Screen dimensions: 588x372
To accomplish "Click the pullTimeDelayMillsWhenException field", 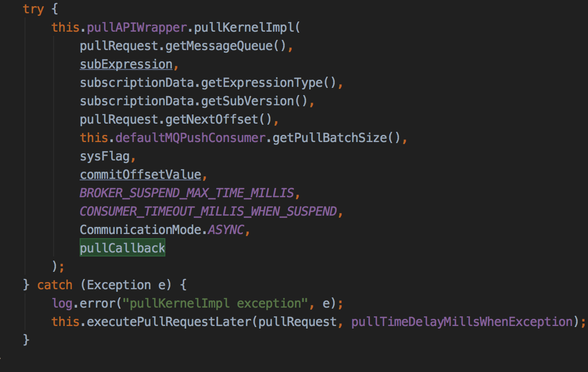I will (462, 322).
